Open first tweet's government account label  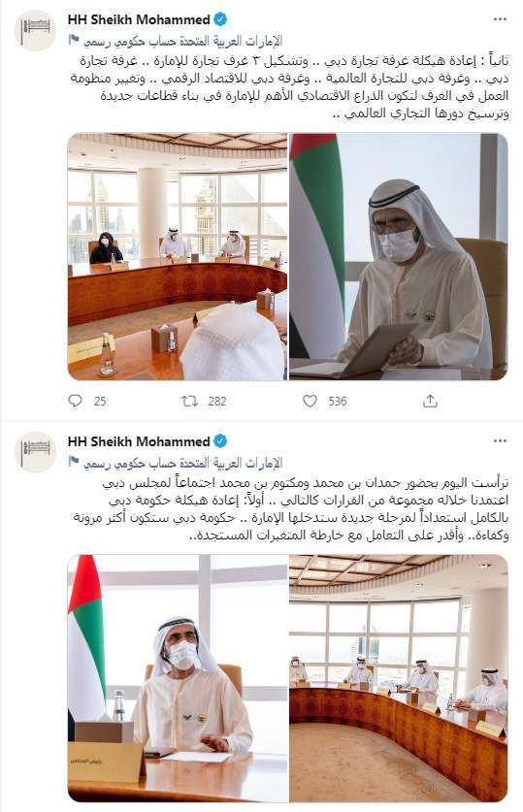pos(182,41)
